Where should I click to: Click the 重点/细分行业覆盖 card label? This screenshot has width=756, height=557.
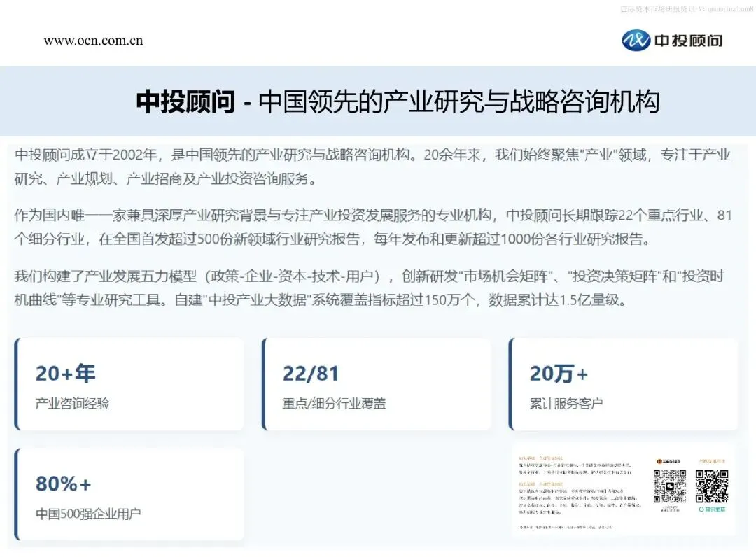334,403
